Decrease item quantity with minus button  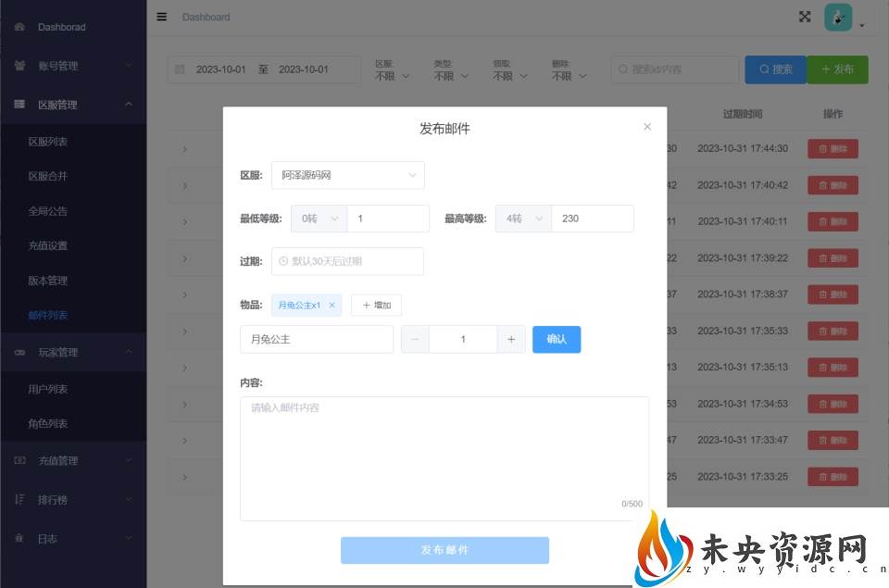tap(414, 339)
